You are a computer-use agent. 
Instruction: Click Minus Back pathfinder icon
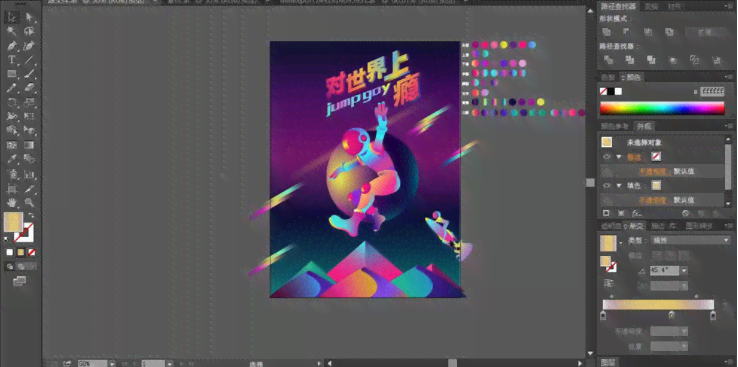716,60
